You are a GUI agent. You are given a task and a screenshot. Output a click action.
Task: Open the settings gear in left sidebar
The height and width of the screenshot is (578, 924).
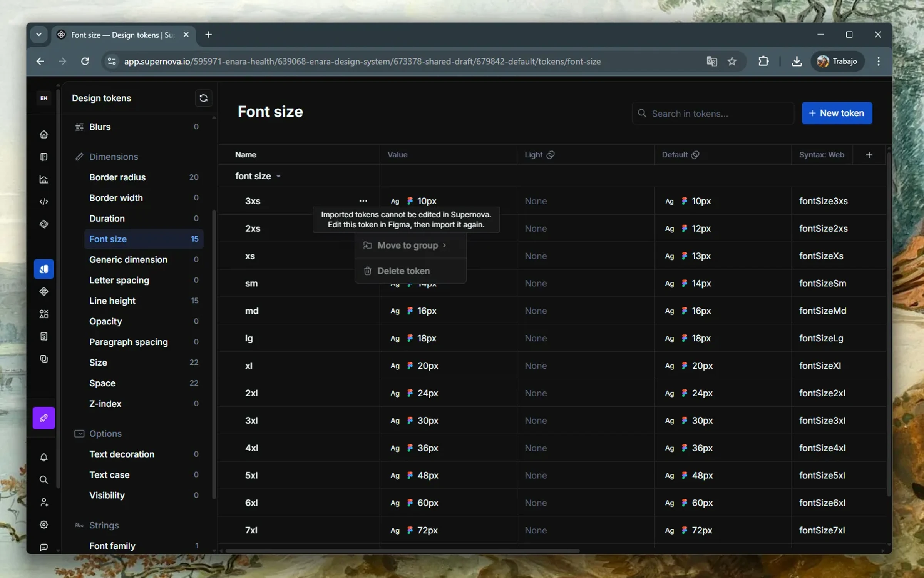tap(44, 525)
